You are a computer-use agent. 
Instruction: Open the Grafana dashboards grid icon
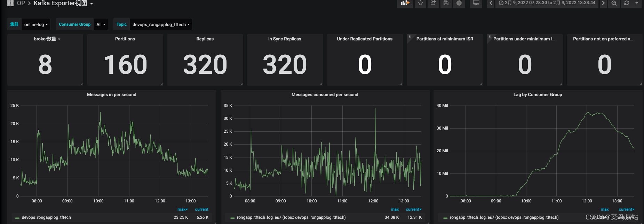coord(10,3)
